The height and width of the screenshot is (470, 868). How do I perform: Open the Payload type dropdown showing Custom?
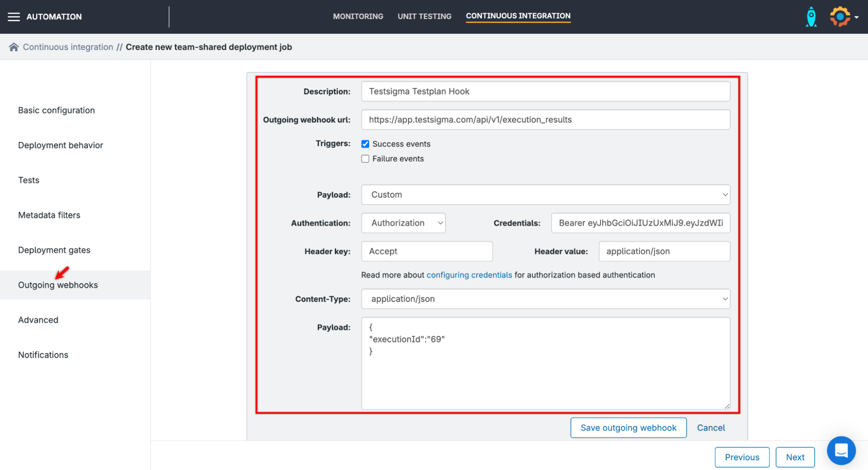[x=545, y=194]
